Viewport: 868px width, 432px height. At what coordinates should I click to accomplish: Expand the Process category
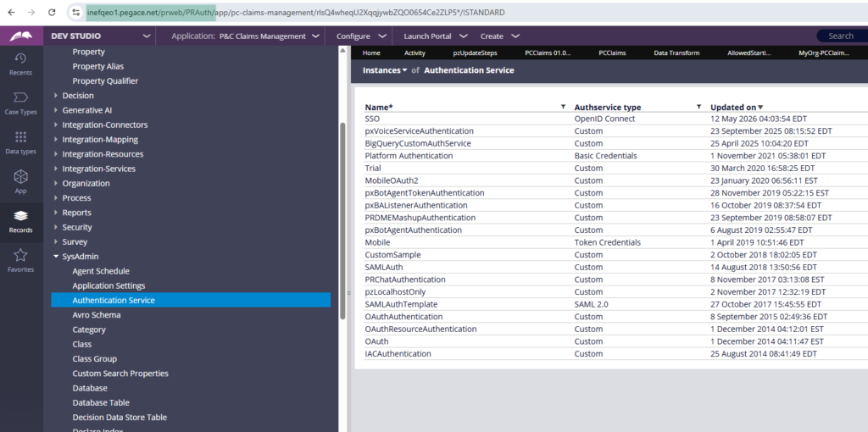pyautogui.click(x=56, y=198)
